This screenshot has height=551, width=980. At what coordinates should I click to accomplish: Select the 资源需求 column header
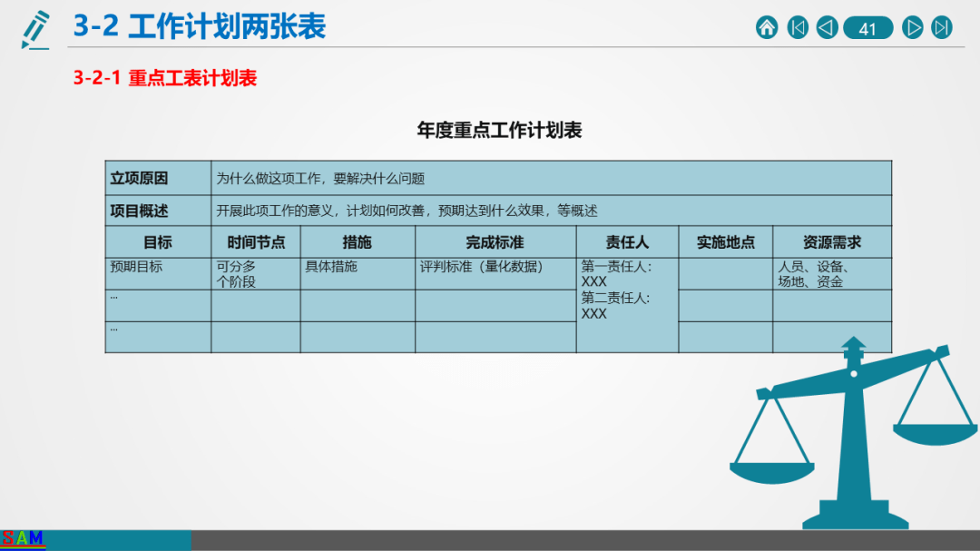point(832,242)
